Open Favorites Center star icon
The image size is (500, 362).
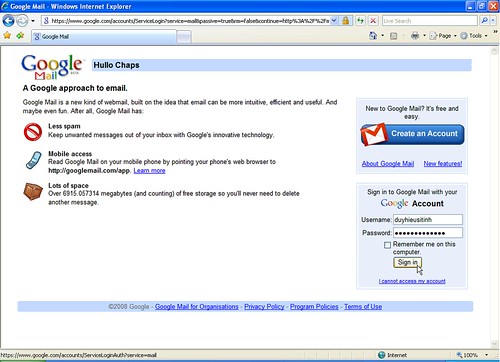pyautogui.click(x=7, y=35)
